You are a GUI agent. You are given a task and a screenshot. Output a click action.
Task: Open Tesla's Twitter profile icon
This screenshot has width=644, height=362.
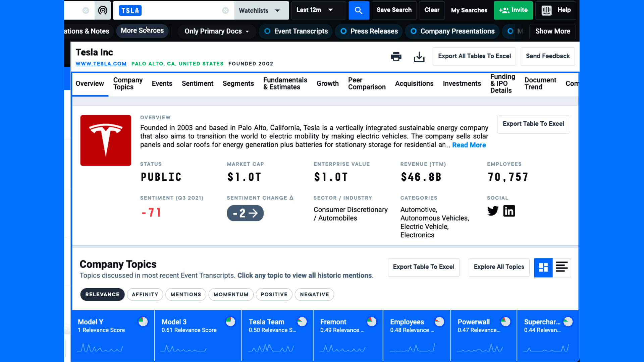(493, 211)
